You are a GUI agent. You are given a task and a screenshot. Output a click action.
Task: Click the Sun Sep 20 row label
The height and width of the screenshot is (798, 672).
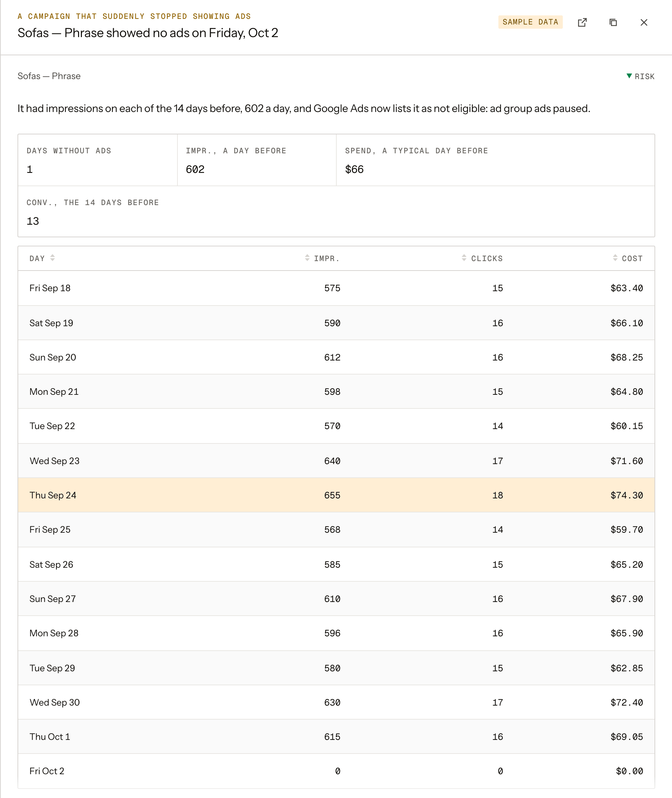pos(52,357)
